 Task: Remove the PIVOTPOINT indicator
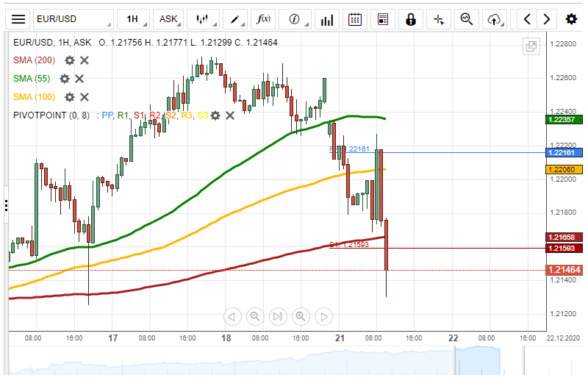(230, 115)
